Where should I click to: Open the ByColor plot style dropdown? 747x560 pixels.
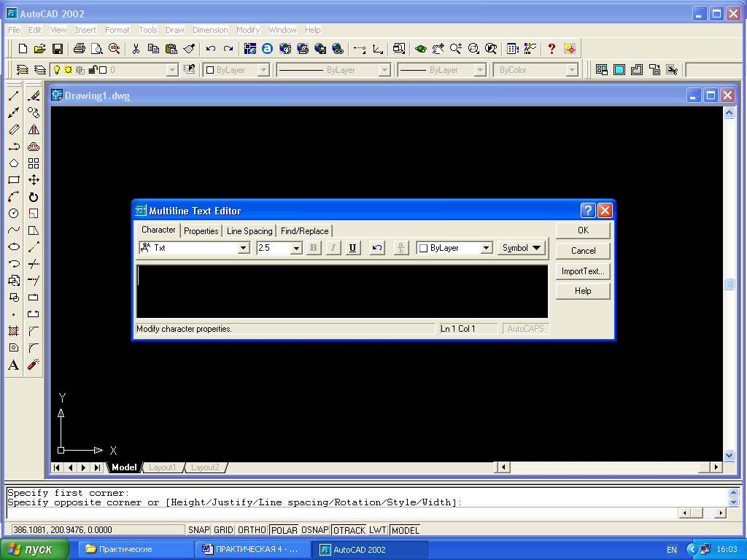[572, 70]
